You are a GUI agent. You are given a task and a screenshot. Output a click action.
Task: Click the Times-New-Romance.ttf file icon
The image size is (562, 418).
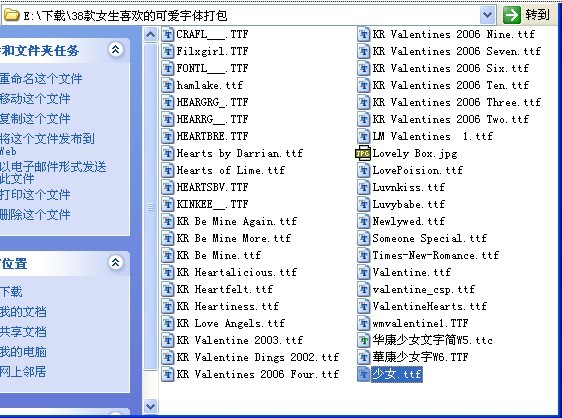pos(363,255)
